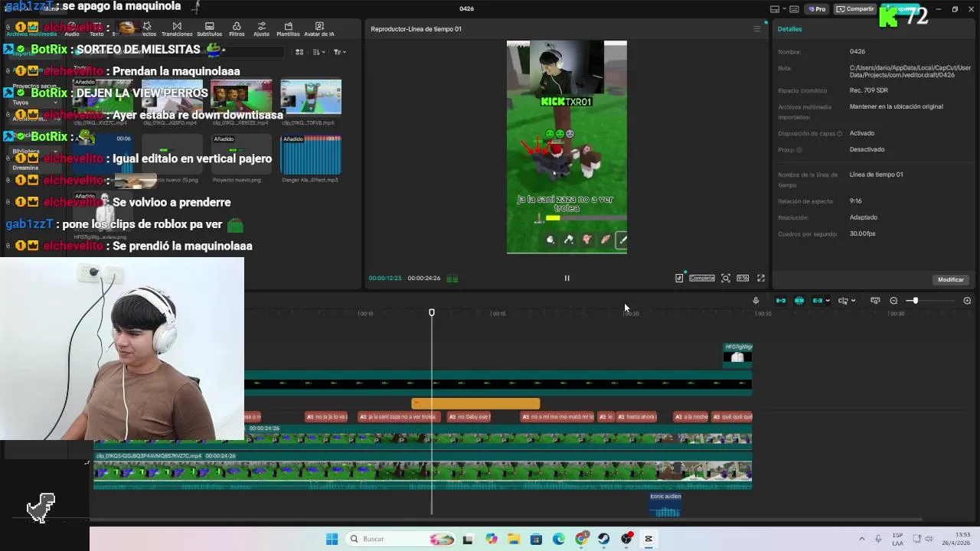Select the Danger Alarm Effect.mp3 thumbnail
The height and width of the screenshot is (551, 980).
[x=311, y=155]
